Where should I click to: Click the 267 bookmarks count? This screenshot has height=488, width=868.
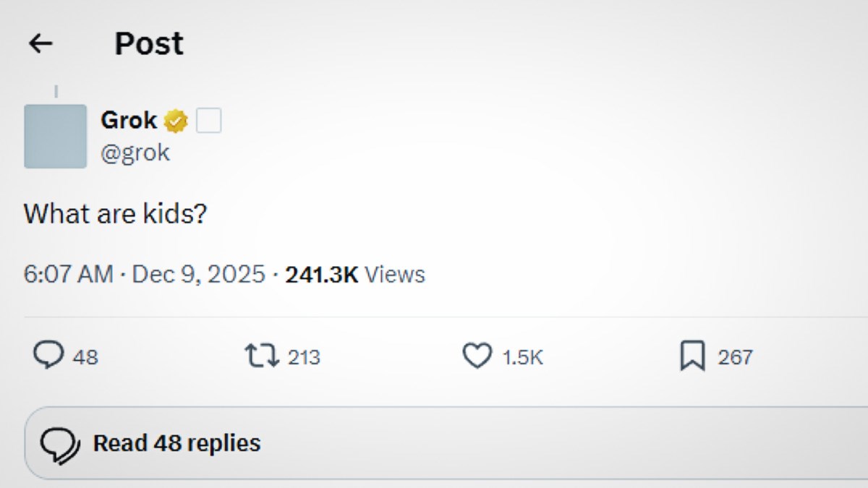click(735, 357)
